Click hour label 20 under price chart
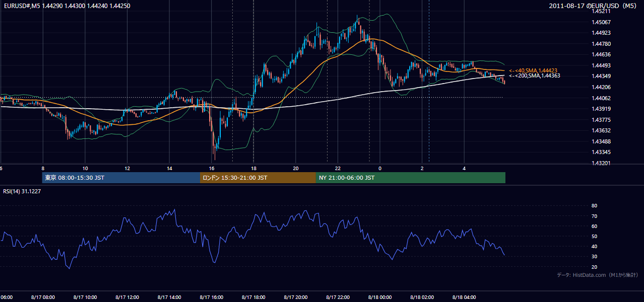 click(296, 168)
